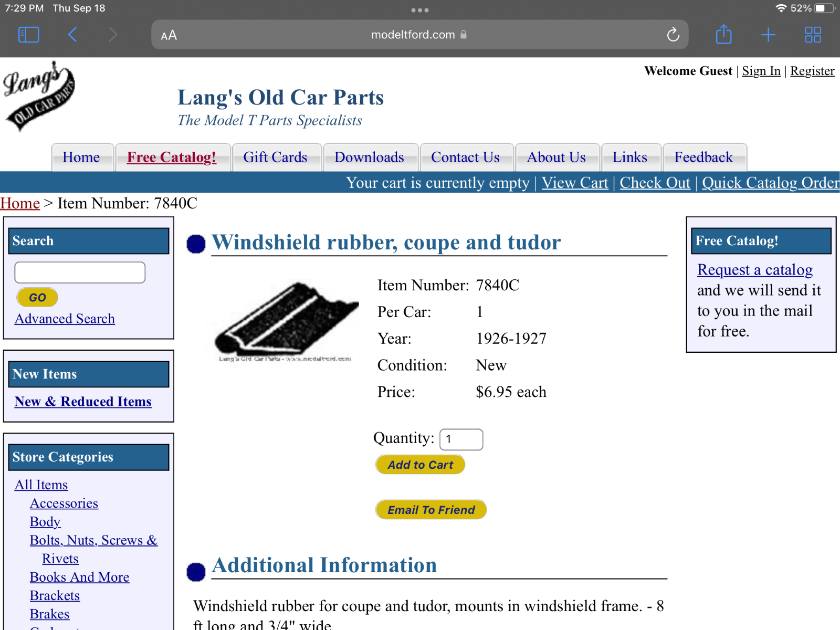Reload the modeltford.com page
The image size is (840, 630).
673,35
